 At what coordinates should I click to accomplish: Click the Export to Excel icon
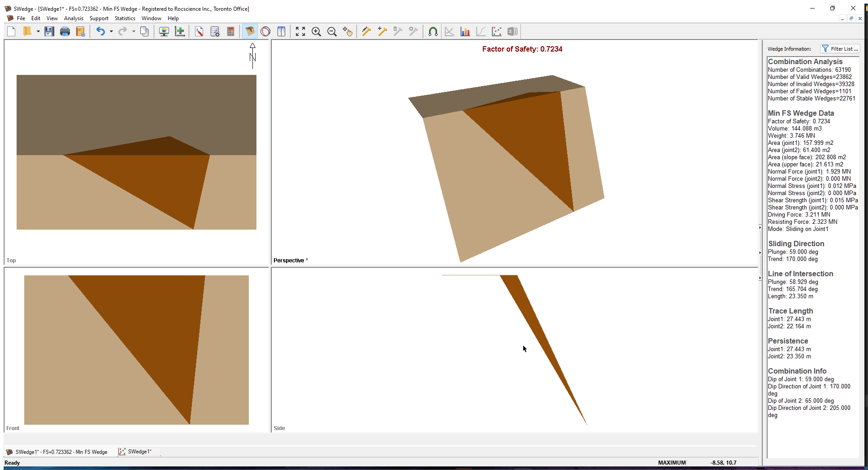512,31
